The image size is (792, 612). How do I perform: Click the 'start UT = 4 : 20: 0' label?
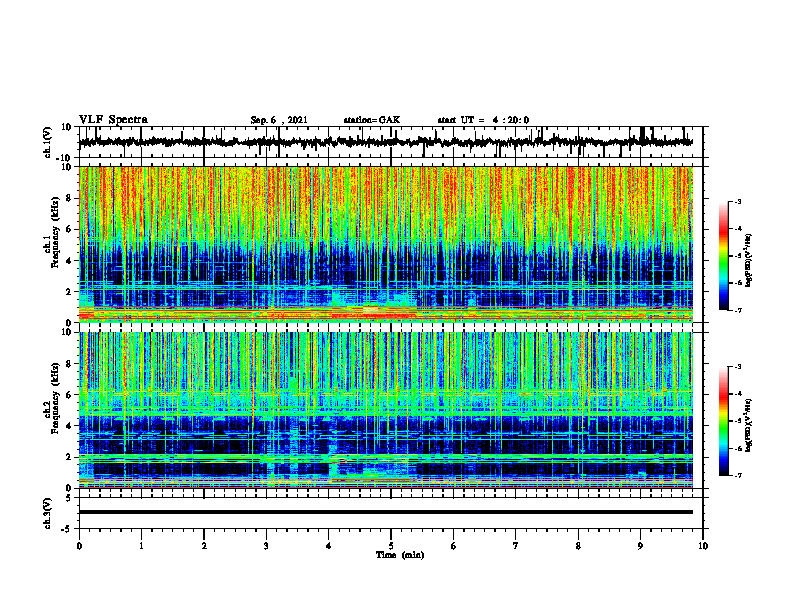[x=483, y=120]
